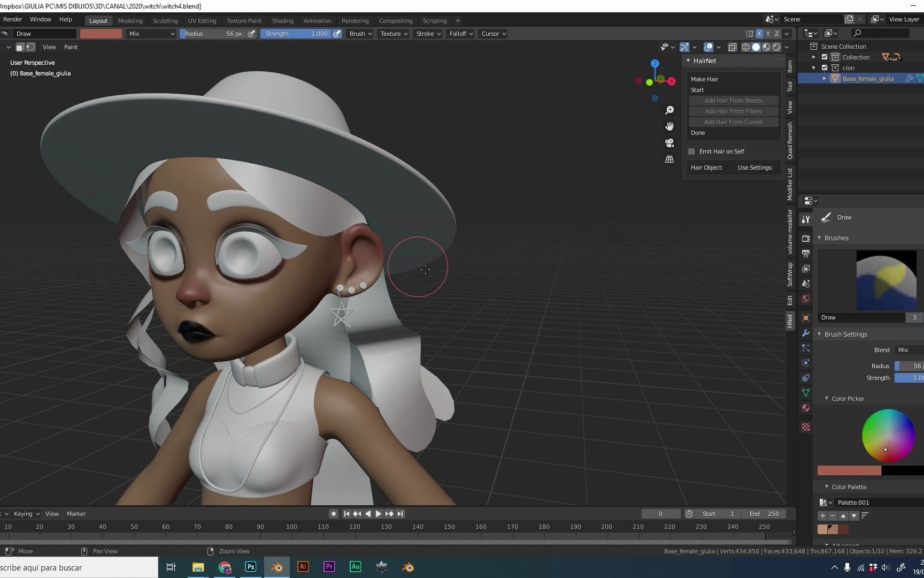Switch viewport to rendered shading mode
This screenshot has width=924, height=578.
pyautogui.click(x=776, y=47)
